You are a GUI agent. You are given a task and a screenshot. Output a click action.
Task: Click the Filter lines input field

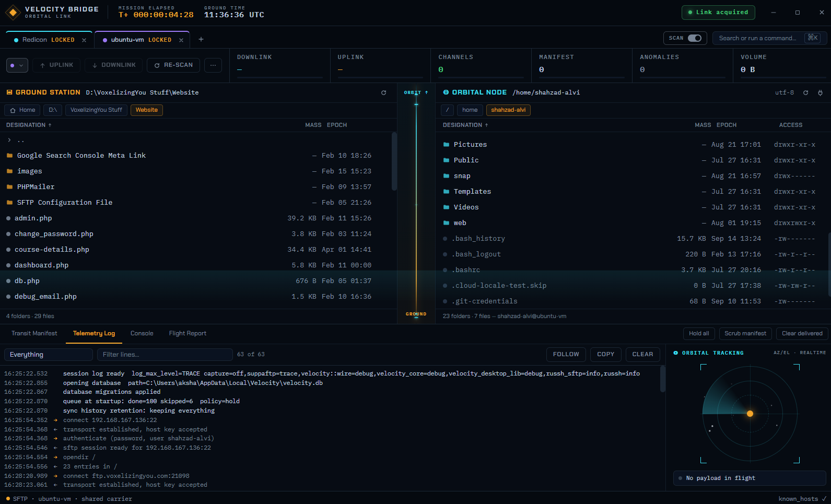tap(165, 355)
